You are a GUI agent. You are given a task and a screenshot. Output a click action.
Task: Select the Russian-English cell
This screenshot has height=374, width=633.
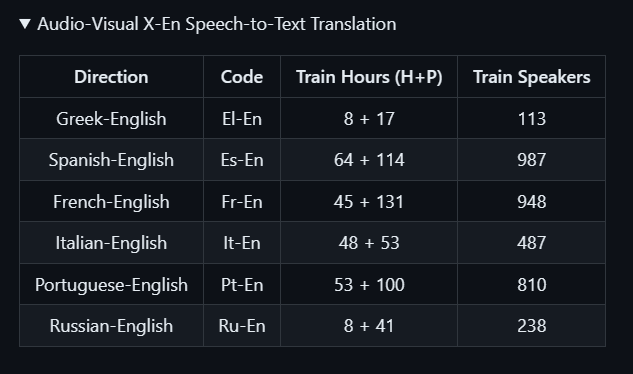tap(111, 326)
